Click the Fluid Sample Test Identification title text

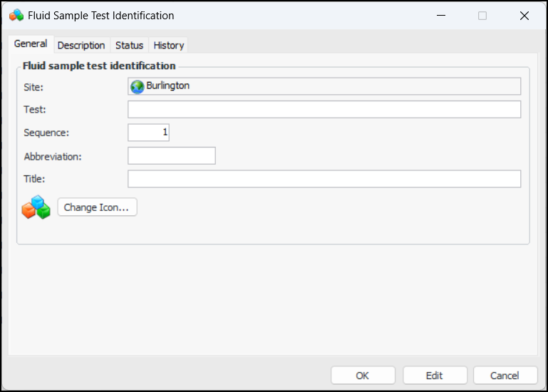pyautogui.click(x=100, y=15)
